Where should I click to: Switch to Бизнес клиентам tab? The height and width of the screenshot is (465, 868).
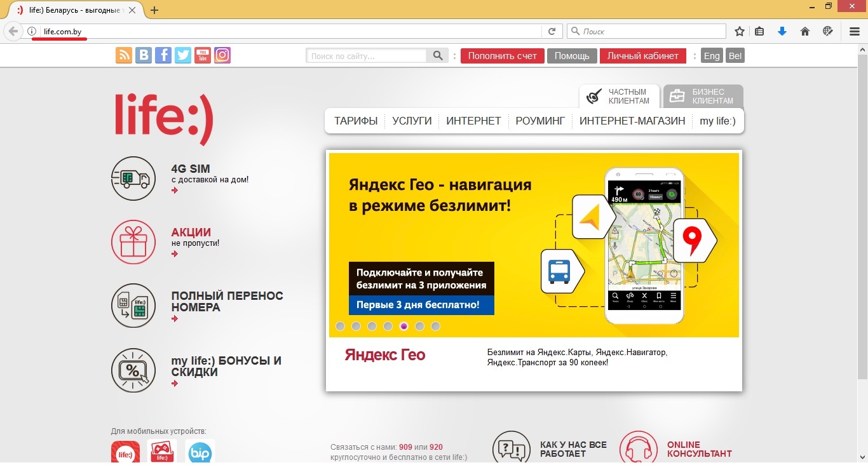coord(703,97)
